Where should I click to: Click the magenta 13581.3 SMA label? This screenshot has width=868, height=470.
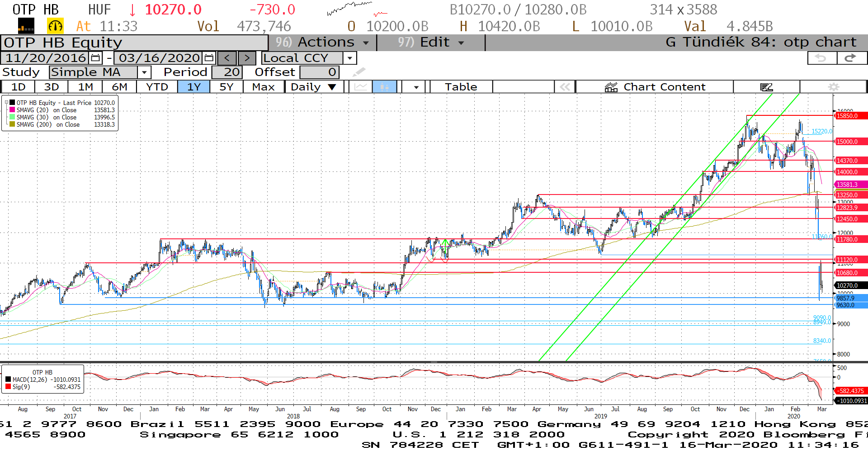[x=851, y=185]
